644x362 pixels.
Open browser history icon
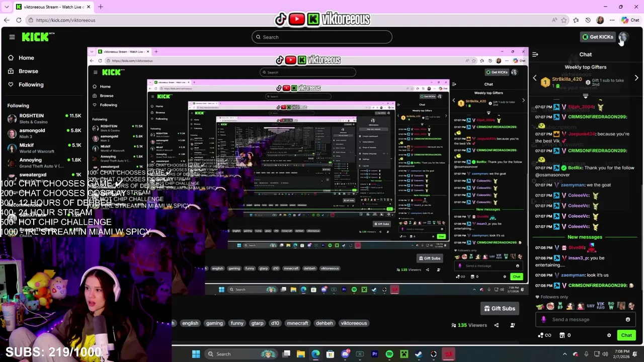click(588, 20)
